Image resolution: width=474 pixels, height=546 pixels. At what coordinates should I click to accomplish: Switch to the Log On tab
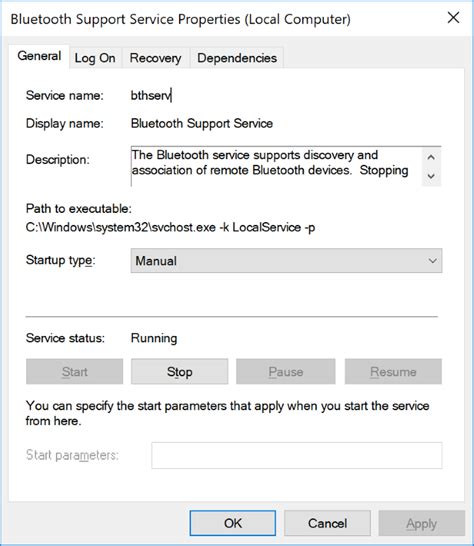point(95,58)
